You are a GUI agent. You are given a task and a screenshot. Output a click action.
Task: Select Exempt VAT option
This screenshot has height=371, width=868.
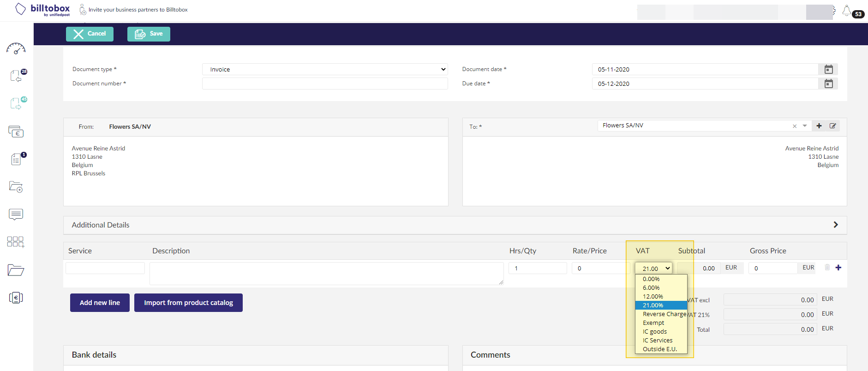coord(661,323)
